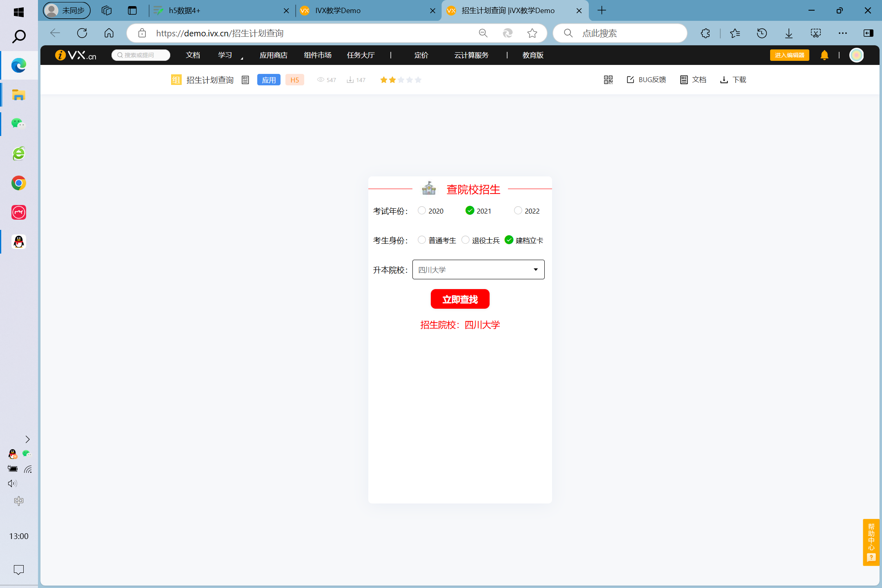Open the system tray overflow chevron
The width and height of the screenshot is (882, 588).
(27, 439)
